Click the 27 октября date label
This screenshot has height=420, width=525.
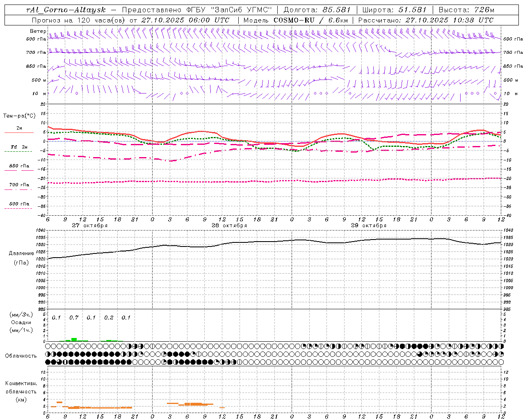pos(89,226)
